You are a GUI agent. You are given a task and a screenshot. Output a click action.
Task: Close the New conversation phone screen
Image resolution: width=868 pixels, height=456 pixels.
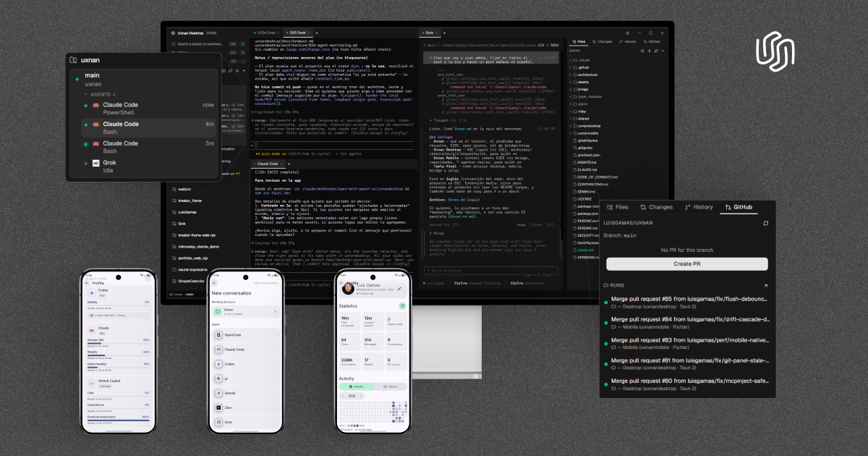pos(214,283)
